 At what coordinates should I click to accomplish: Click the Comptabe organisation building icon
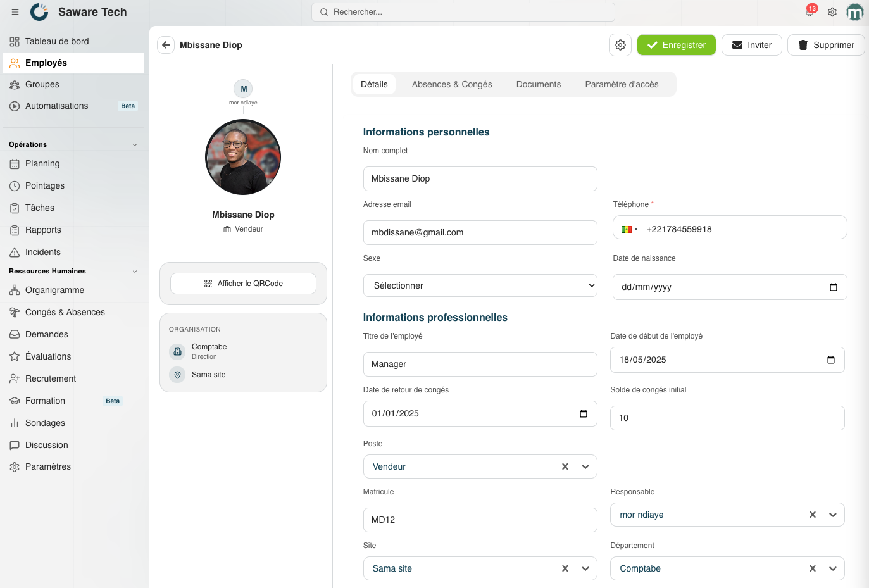177,351
